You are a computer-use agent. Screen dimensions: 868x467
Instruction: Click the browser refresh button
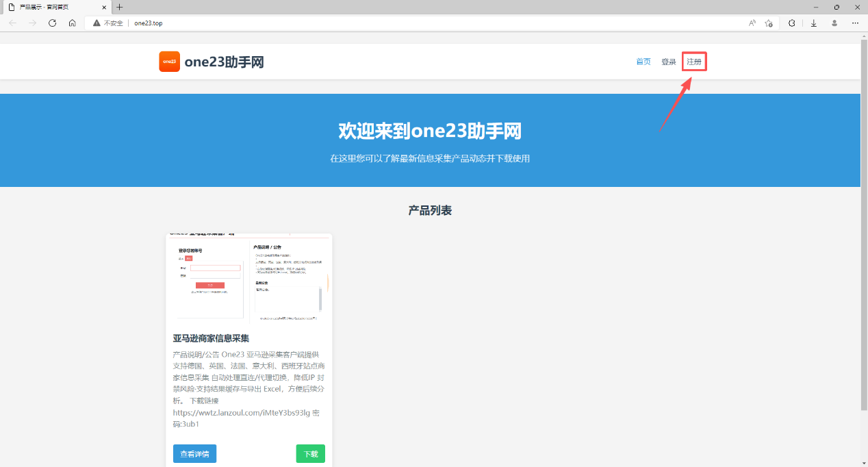point(52,23)
